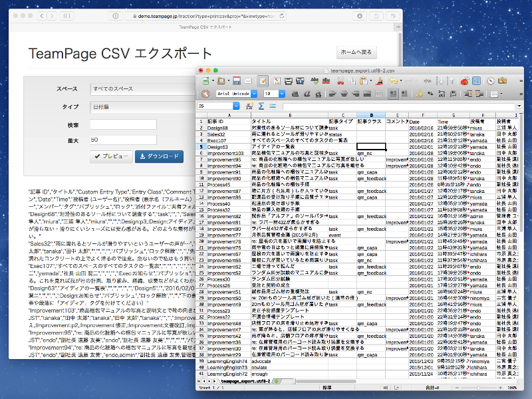Toggle Bold formatting in spreadsheet
The image size is (532, 399).
(295, 94)
